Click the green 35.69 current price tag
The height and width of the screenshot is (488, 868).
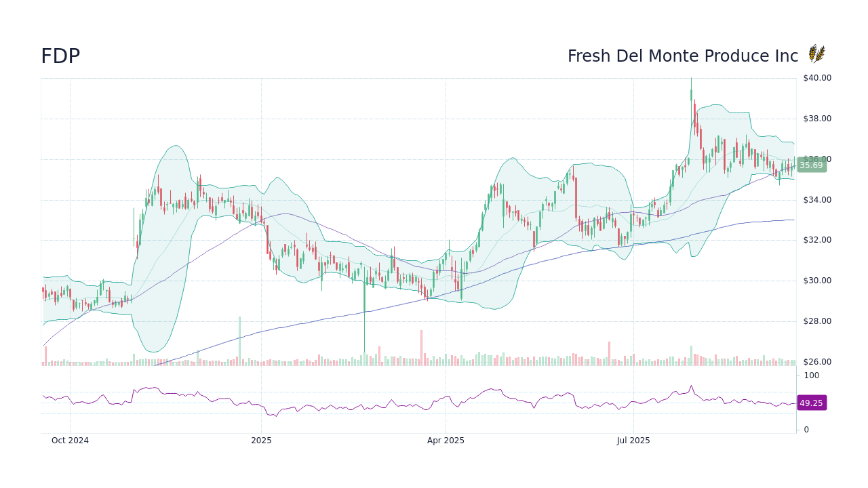[811, 165]
